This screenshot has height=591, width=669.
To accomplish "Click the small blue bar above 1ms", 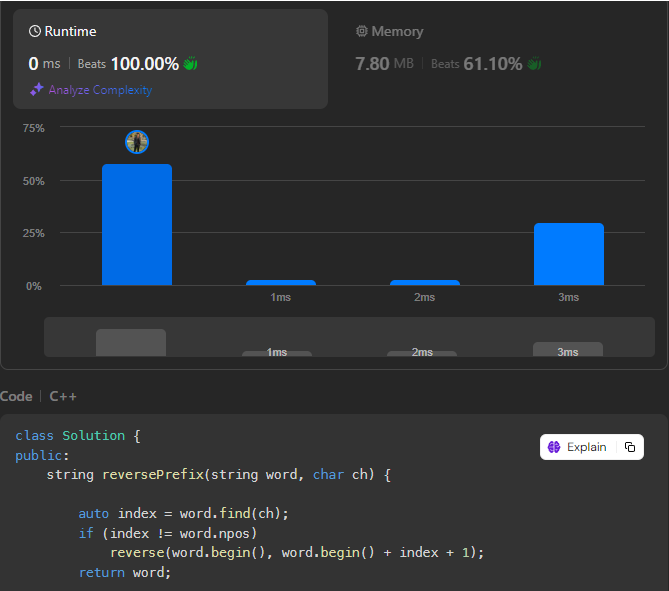I will tap(281, 283).
